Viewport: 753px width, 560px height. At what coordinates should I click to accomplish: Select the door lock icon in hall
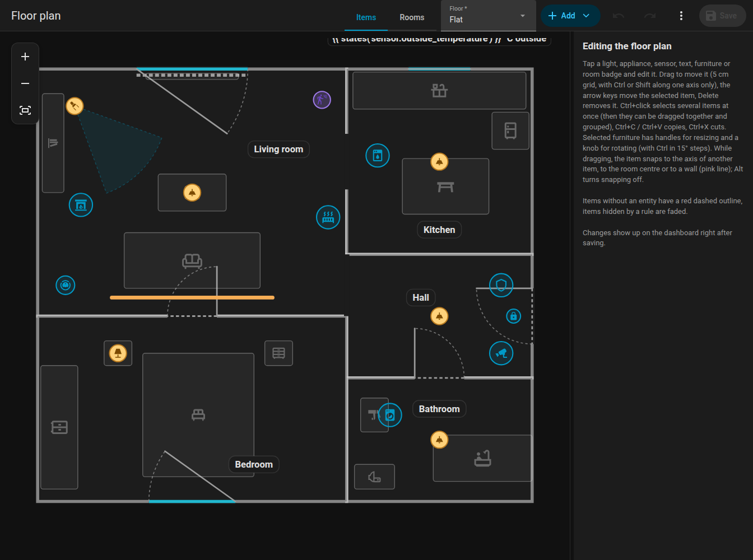tap(514, 316)
